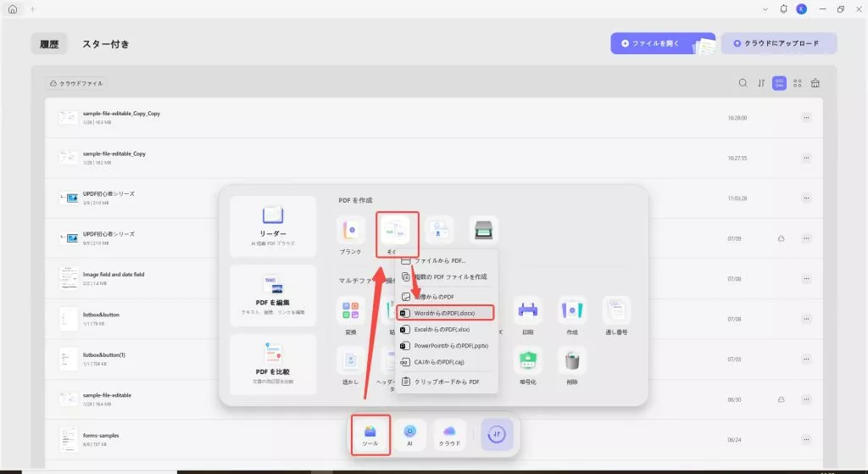
Task: Open more options for row dated 11:03:28
Action: 806,198
